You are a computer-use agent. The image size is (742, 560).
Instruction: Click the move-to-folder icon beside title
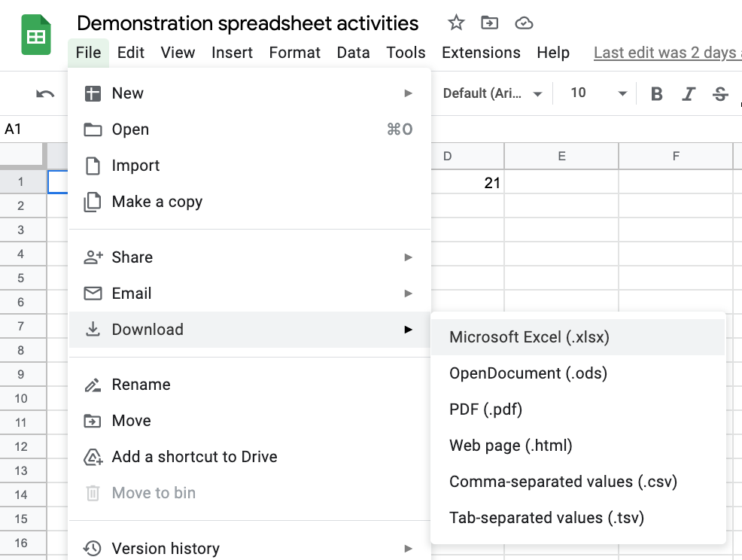click(489, 23)
